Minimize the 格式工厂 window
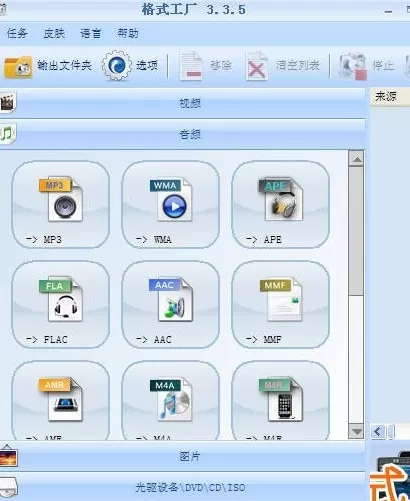This screenshot has width=410, height=501. coord(388,11)
